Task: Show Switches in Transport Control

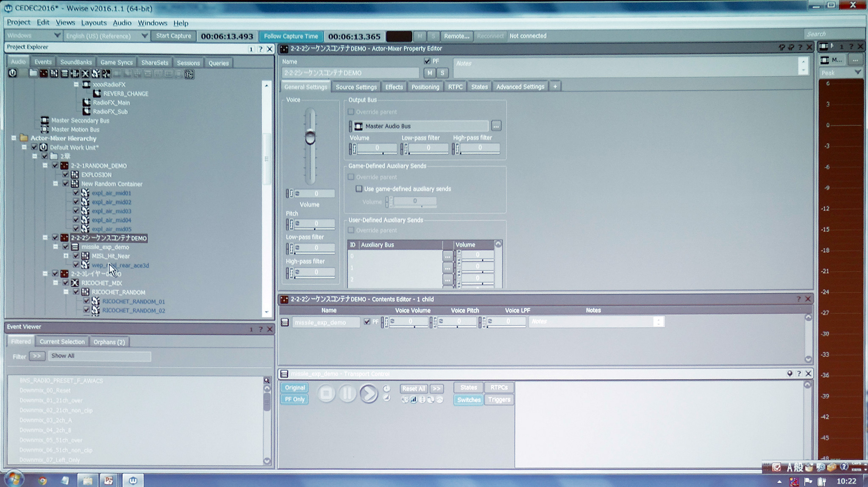Action: 469,399
